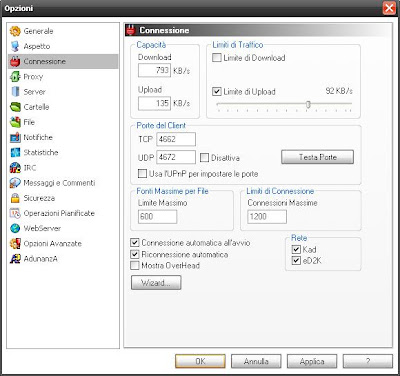
Task: Enable Usa l'UPnP per impostare le porte
Action: 142,174
